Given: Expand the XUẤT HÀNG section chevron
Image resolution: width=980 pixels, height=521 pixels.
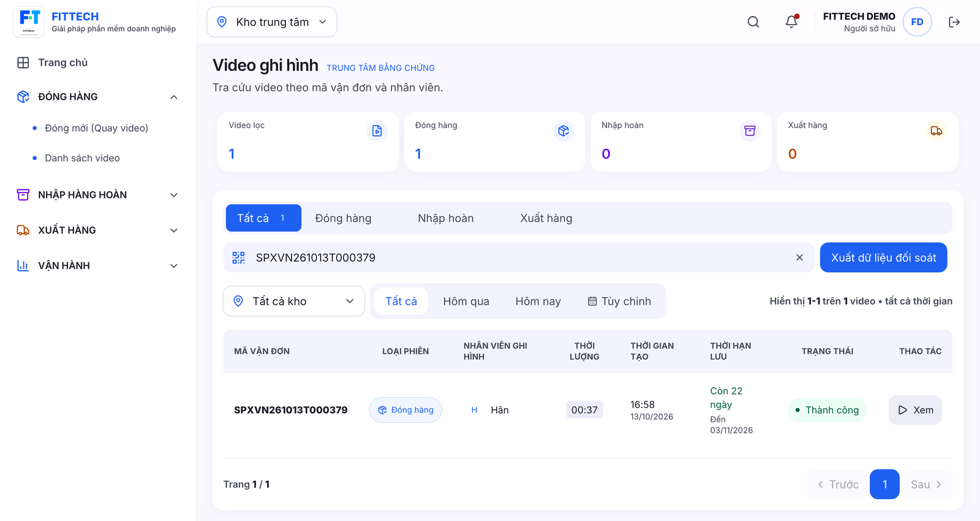Looking at the screenshot, I should point(174,230).
